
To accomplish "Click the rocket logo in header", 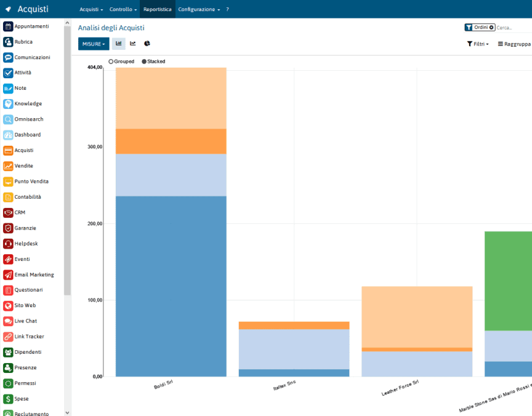I will pyautogui.click(x=9, y=9).
